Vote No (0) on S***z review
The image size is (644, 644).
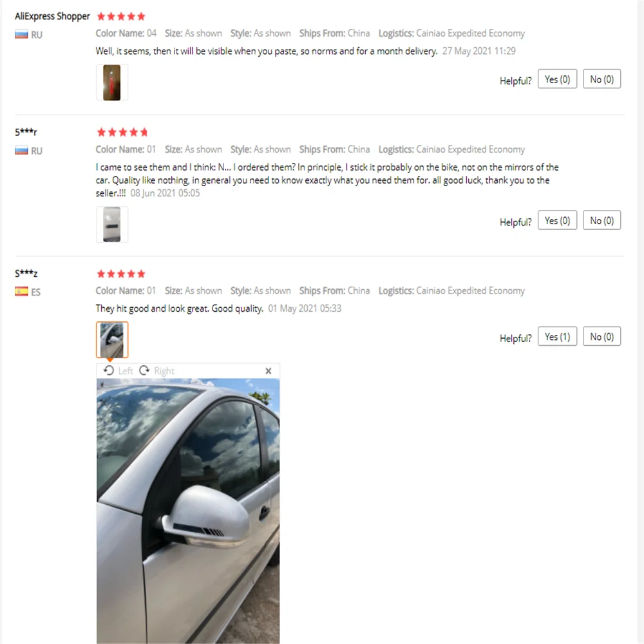601,336
